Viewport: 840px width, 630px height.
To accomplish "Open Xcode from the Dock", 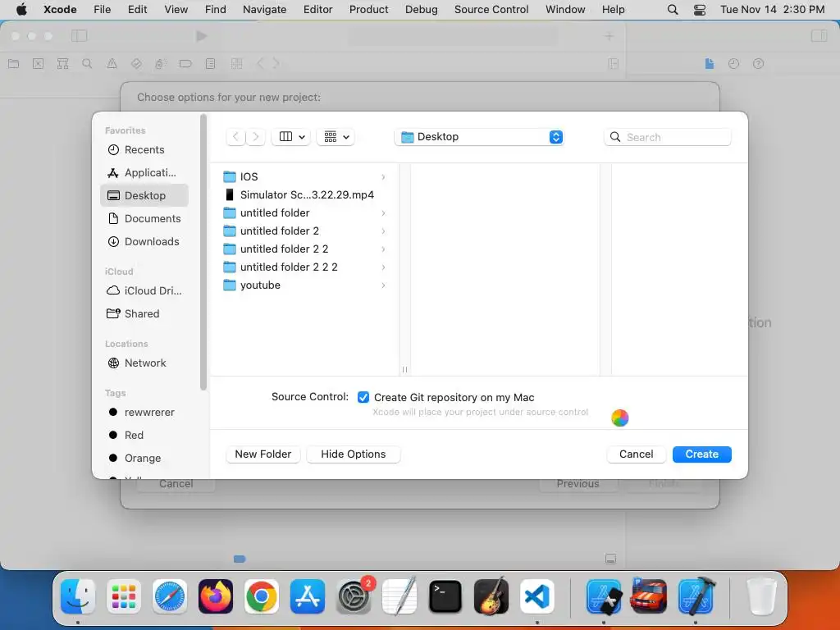I will 696,596.
